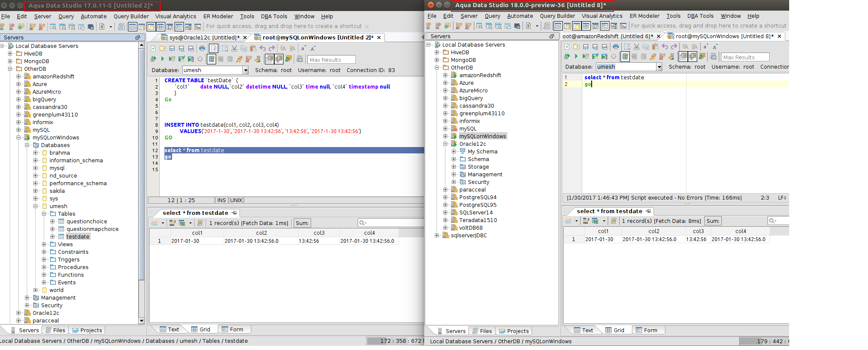Click uppercase 'A' increase font icon, left window
The width and height of the screenshot is (868, 350).
point(313,48)
